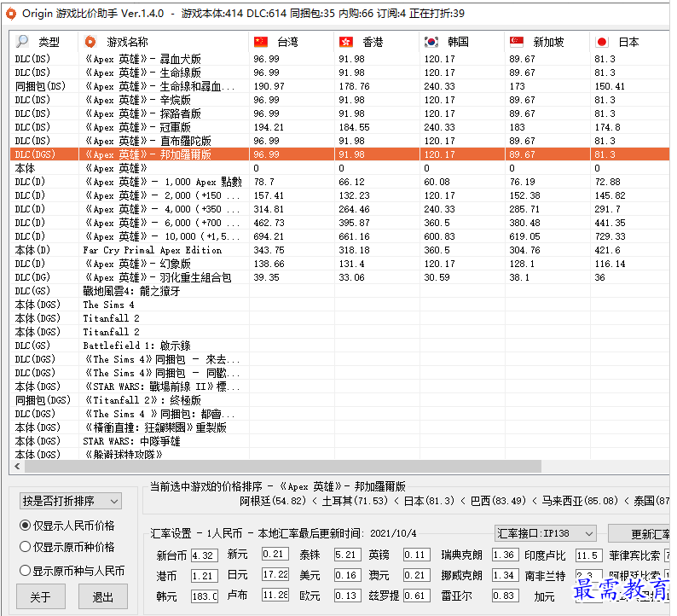Open the 汇率接口:IP138 dropdown
This screenshot has width=677, height=616.
pos(546,533)
